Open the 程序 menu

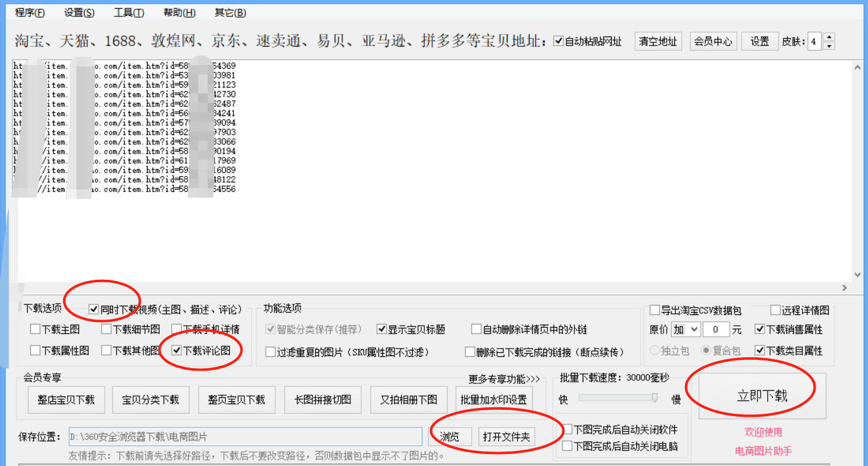point(28,13)
